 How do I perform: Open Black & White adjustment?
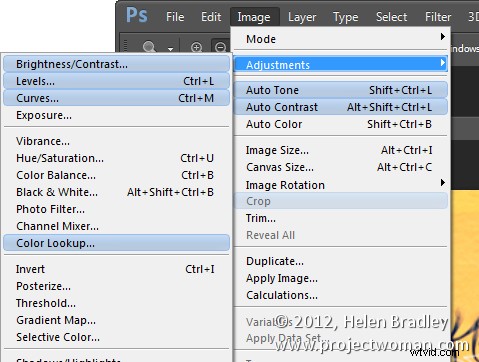pyautogui.click(x=116, y=192)
